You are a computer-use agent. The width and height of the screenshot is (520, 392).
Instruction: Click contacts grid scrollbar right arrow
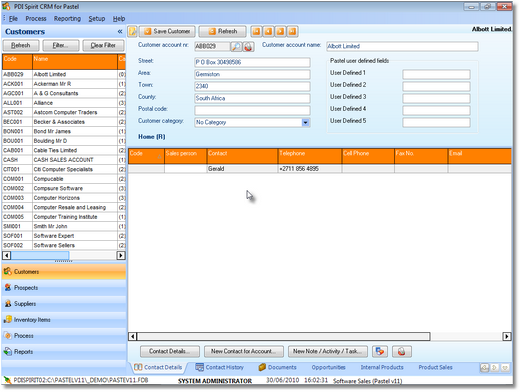(x=507, y=336)
